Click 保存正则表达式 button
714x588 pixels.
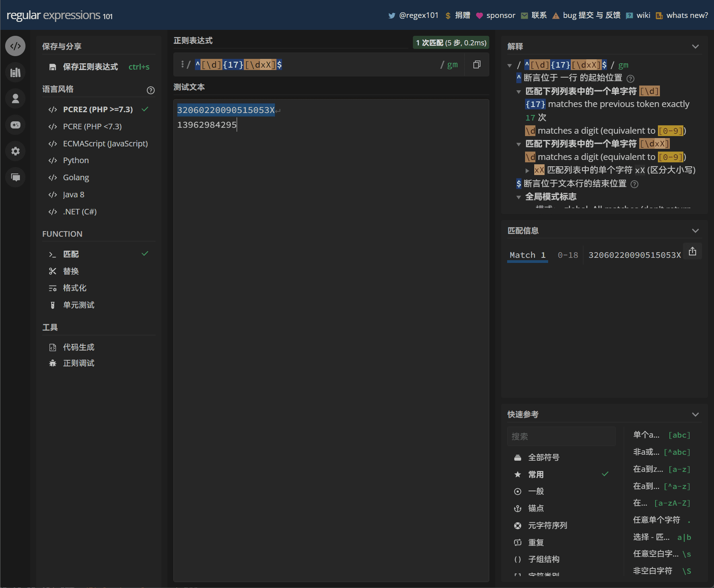90,67
